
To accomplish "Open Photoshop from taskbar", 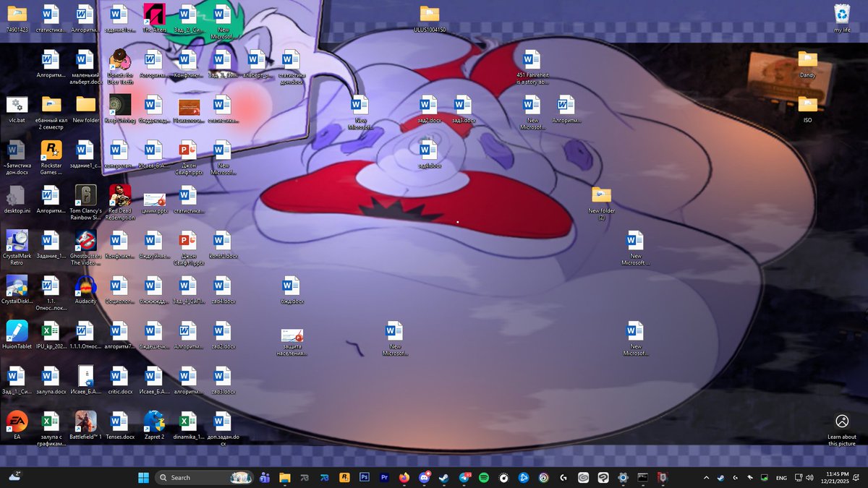I will (365, 477).
